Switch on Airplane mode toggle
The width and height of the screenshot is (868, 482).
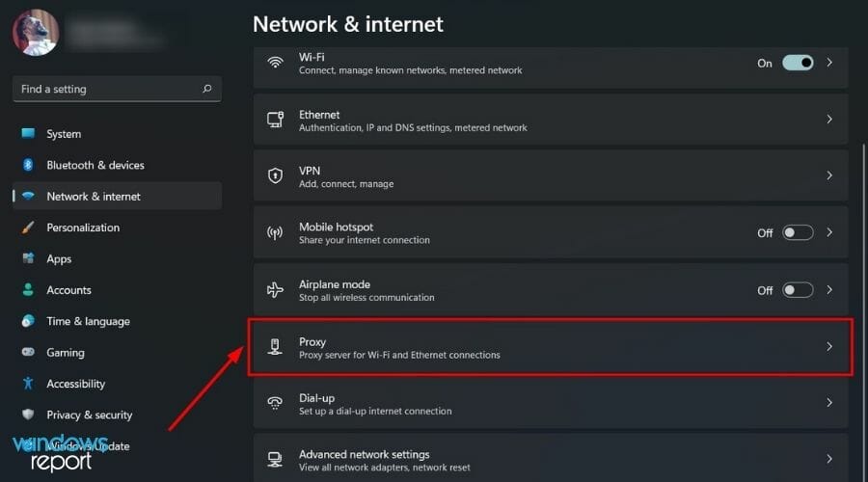coord(798,290)
